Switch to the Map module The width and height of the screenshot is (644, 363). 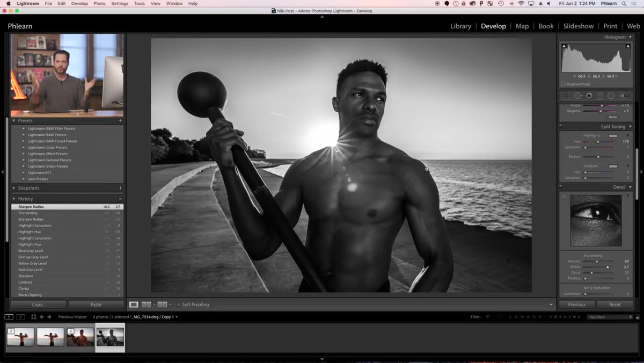click(522, 26)
